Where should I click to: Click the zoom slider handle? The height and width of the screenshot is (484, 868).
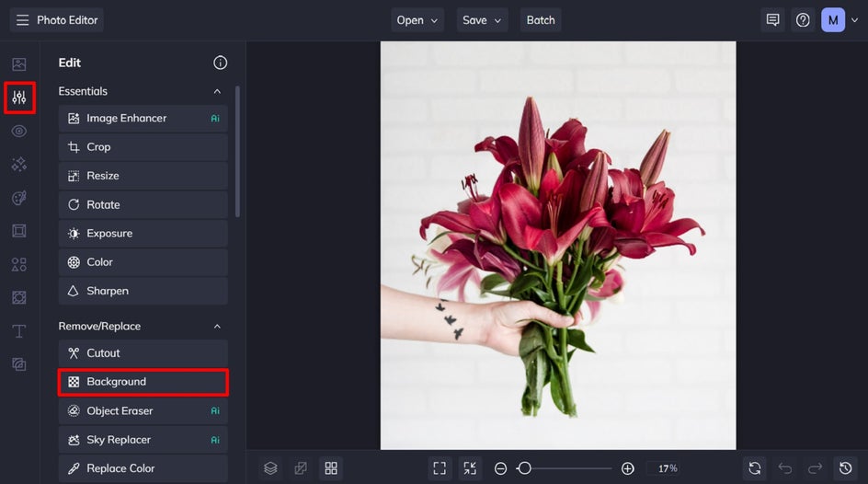coord(524,468)
